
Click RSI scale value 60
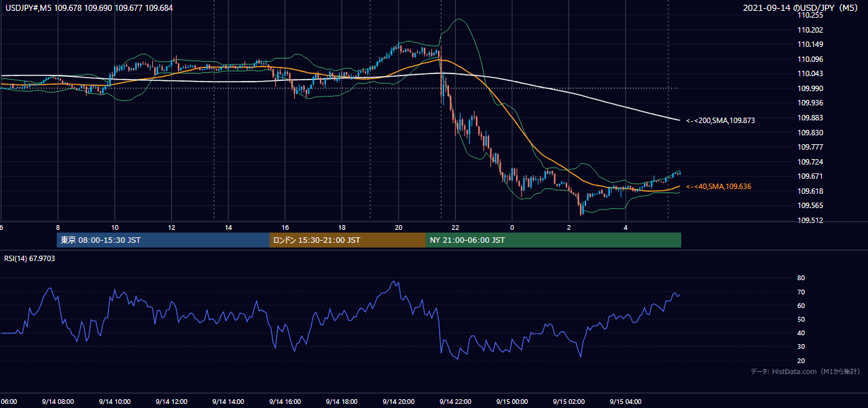pyautogui.click(x=801, y=305)
